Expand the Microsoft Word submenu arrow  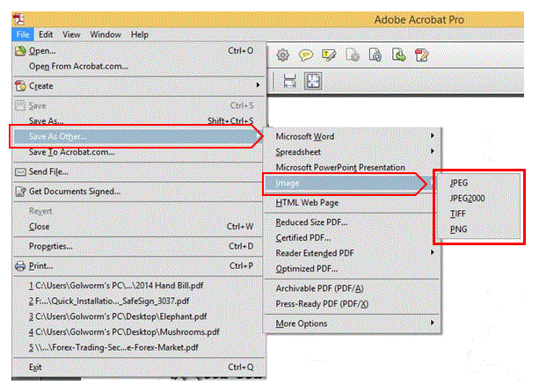point(433,135)
